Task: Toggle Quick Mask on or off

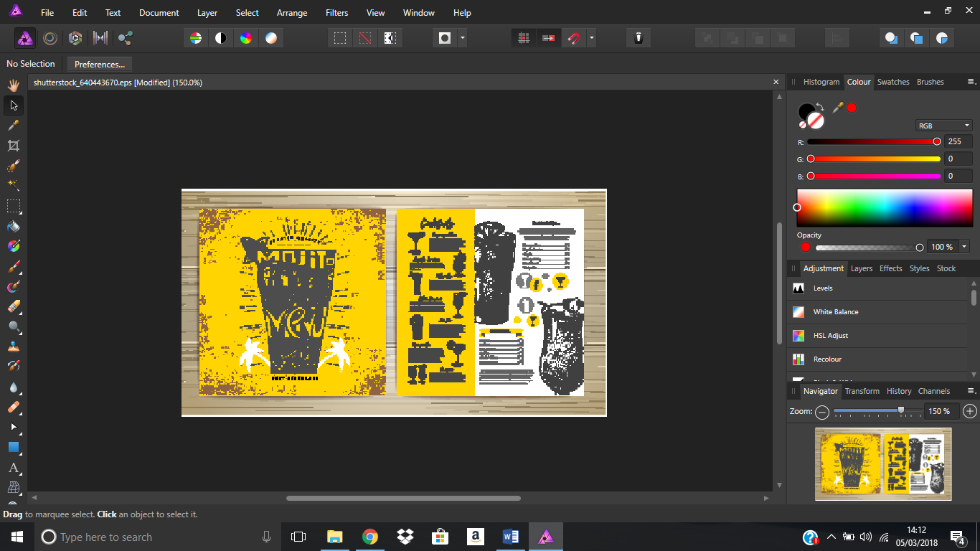Action: click(445, 38)
